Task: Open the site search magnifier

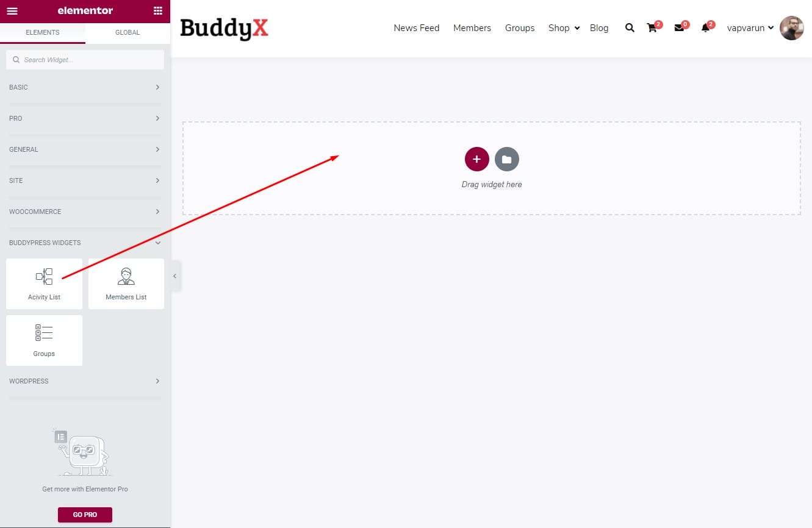Action: [x=630, y=27]
